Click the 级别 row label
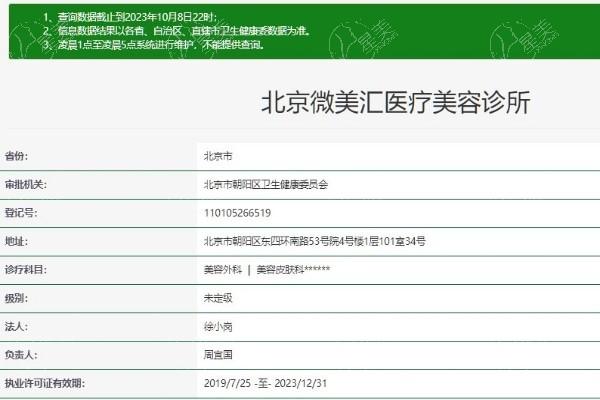Screen dimensions: 600x400 pos(17,298)
